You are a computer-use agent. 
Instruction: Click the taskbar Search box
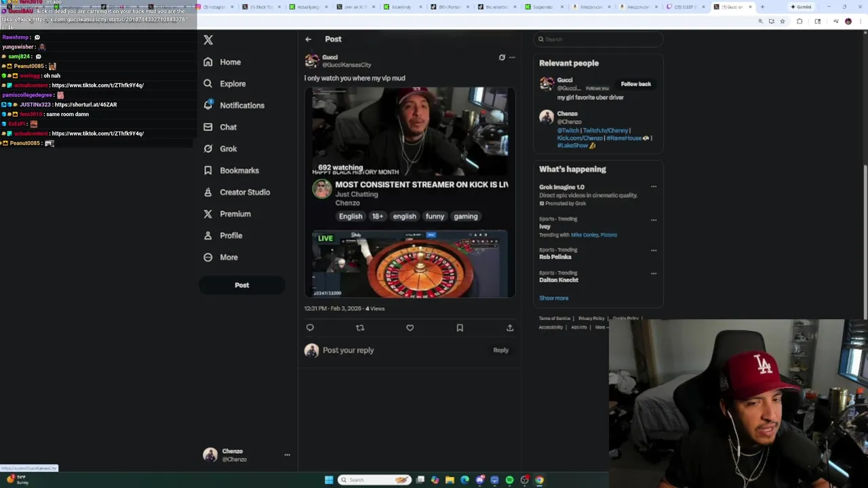pos(374,480)
